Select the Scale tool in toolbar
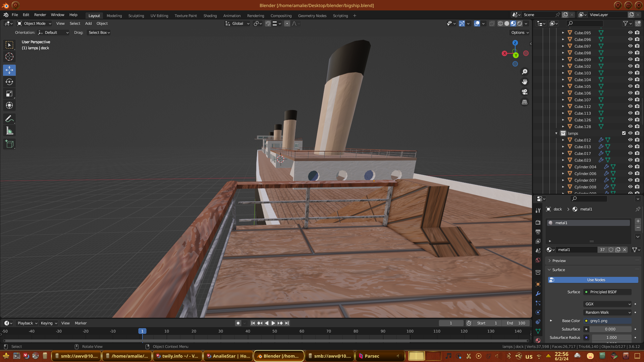 pos(9,94)
